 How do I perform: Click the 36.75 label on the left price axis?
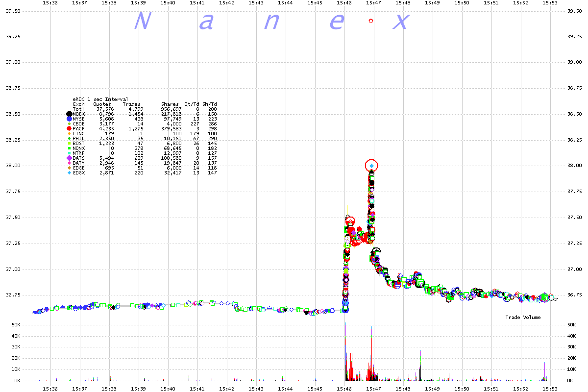[x=12, y=295]
